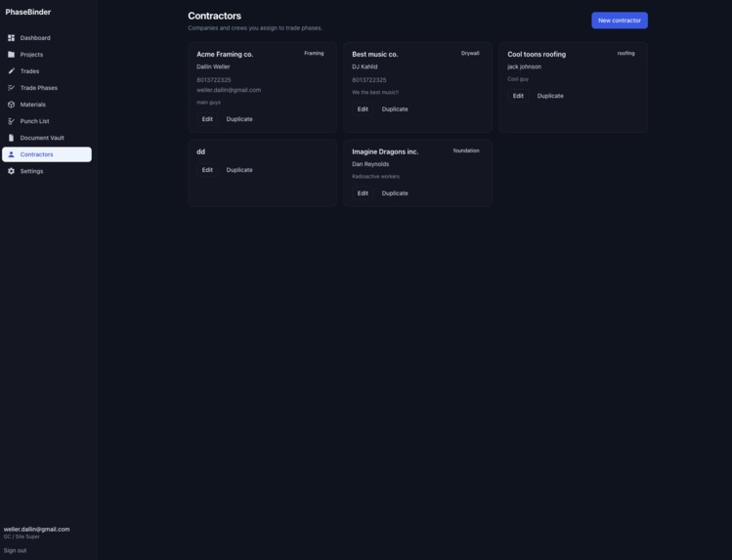Click contact name Dan Reynolds
This screenshot has width=732, height=560.
(370, 164)
